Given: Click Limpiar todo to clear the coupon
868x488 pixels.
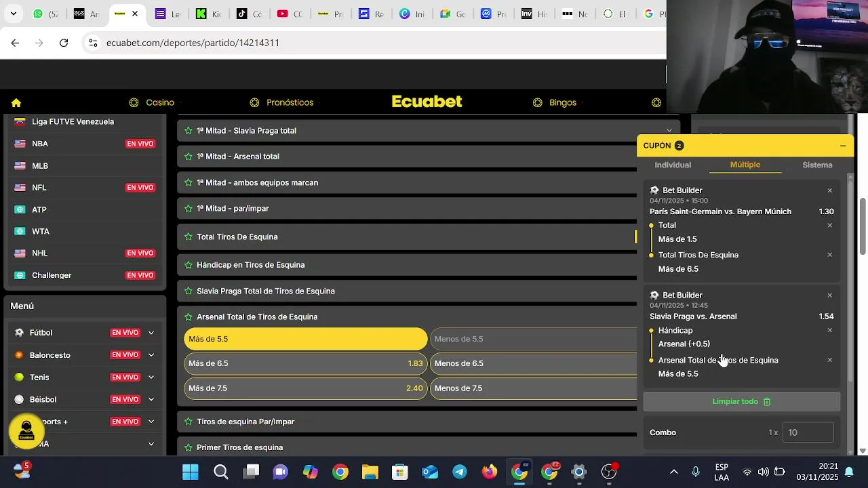Looking at the screenshot, I should tap(742, 402).
